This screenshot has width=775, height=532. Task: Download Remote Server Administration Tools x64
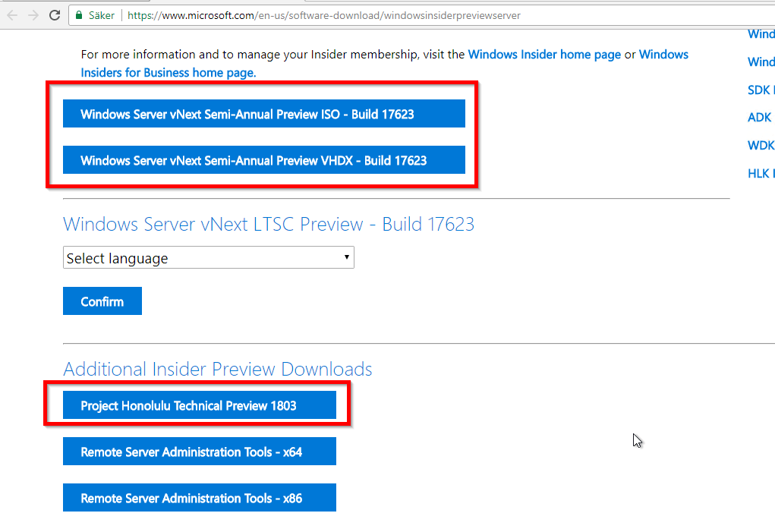[x=199, y=451]
